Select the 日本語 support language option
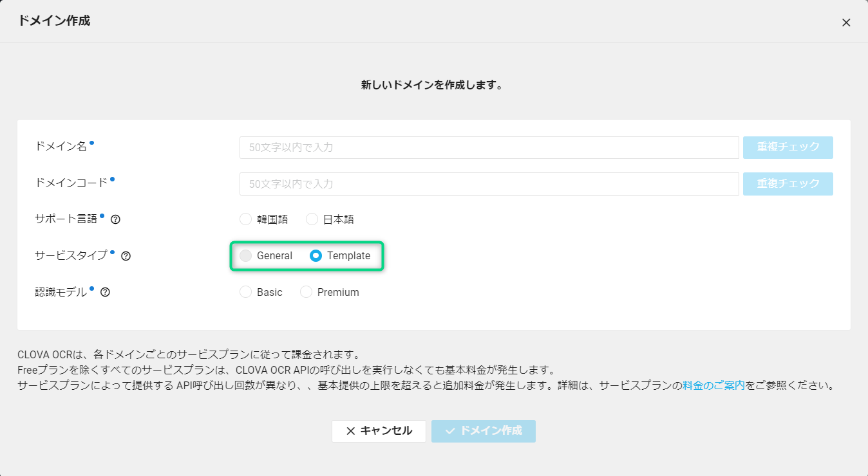The width and height of the screenshot is (868, 476). point(312,219)
